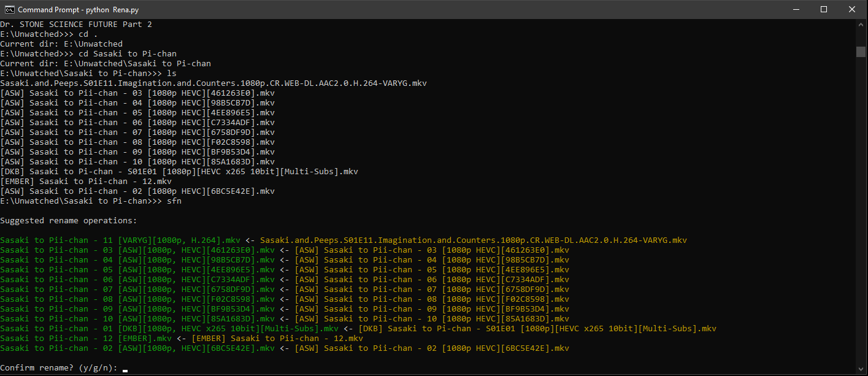Screen dimensions: 868x376
Task: Click green 'Sasaki to Pii-chan - 07 [ASW]' new name
Action: point(137,290)
